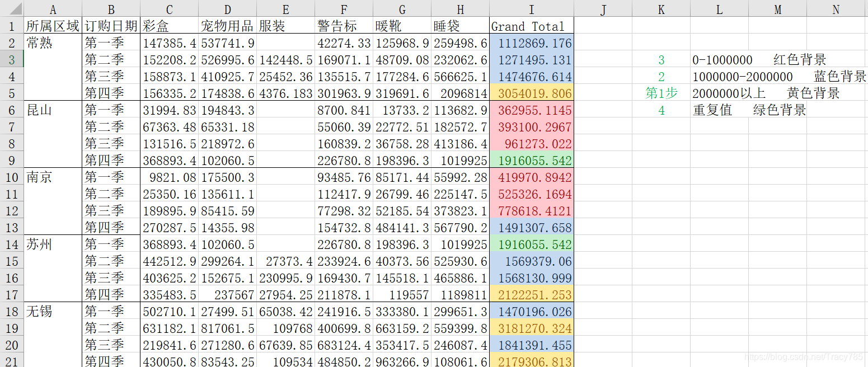Screen dimensions: 868x367
Task: Select red total cell 525326.1694
Action: pyautogui.click(x=532, y=194)
